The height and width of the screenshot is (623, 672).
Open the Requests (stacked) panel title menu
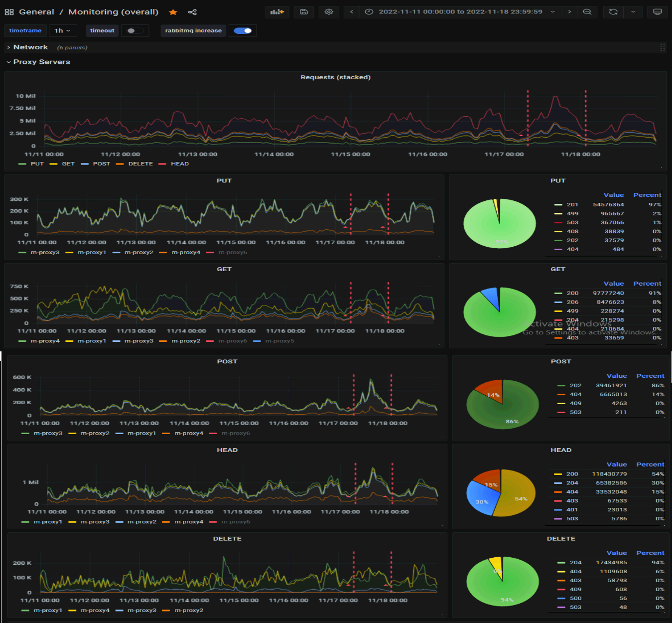point(335,78)
